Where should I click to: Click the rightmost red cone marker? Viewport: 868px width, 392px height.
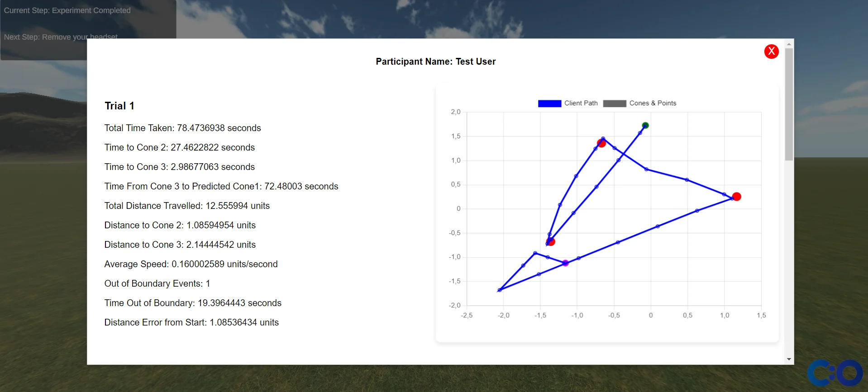coord(736,197)
